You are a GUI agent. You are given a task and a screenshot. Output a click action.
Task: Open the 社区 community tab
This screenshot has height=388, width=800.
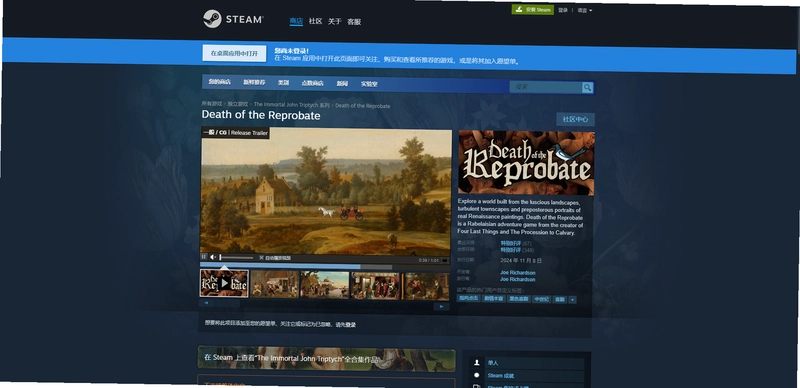(315, 21)
